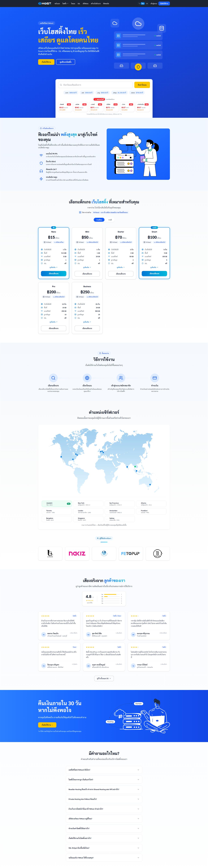This screenshot has width=208, height=868.
Task: Choose เลือกแพ็กเกจ on the Pro plan
Action: pyautogui.click(x=53, y=328)
